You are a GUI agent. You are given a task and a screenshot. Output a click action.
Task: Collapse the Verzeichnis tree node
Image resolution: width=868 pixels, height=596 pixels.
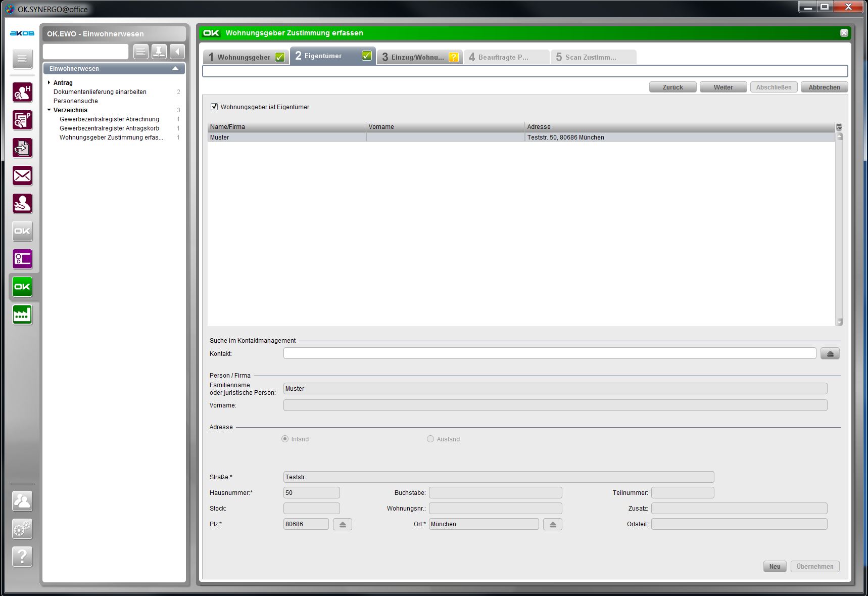tap(49, 110)
